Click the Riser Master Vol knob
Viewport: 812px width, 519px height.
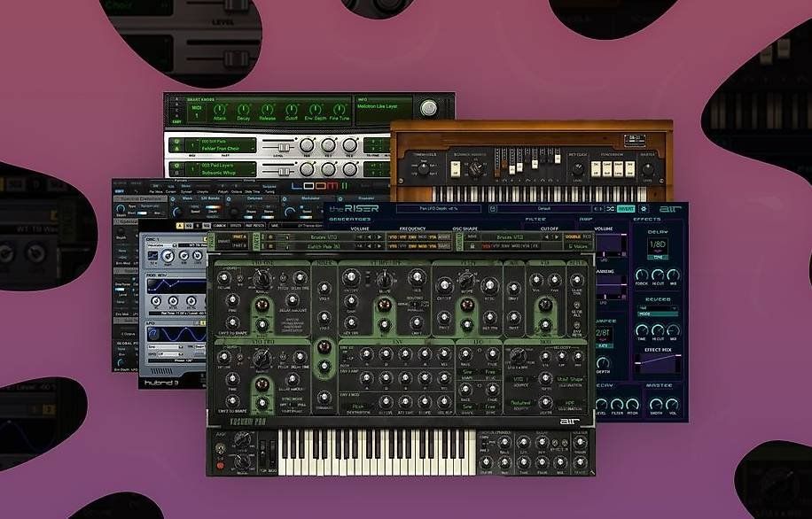(672, 404)
